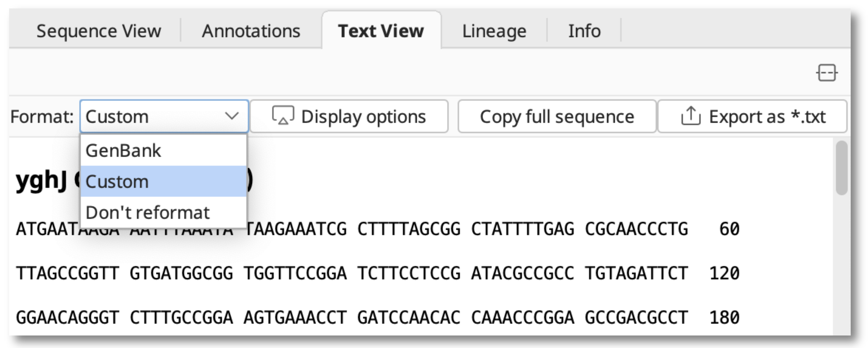Show the Info tab
Image resolution: width=868 pixels, height=348 pixels.
pos(584,31)
